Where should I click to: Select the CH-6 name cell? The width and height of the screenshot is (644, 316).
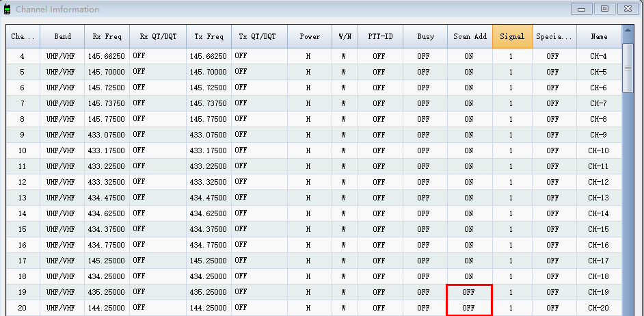pos(600,88)
